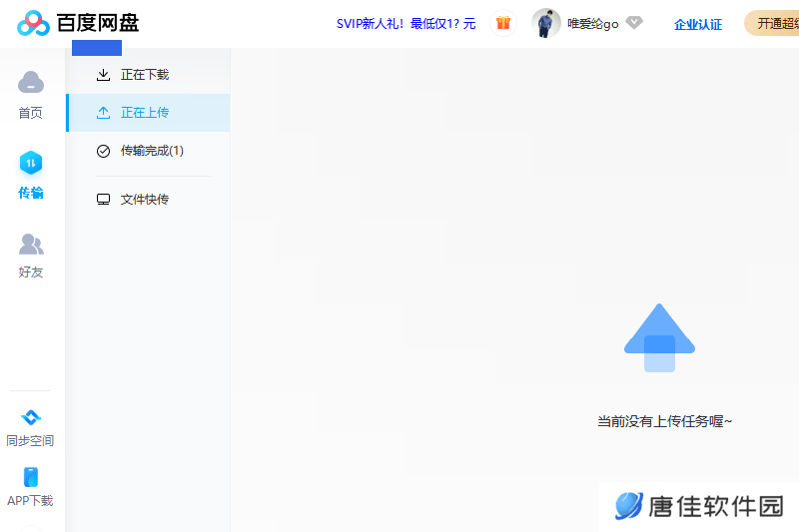Click the 同步空间 label in sidebar

(30, 440)
